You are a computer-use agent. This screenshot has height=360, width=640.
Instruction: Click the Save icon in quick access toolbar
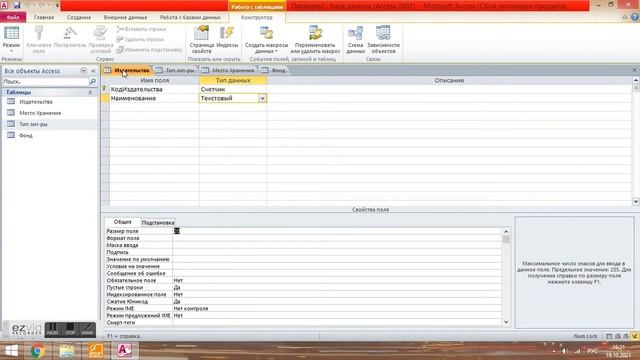(x=17, y=5)
